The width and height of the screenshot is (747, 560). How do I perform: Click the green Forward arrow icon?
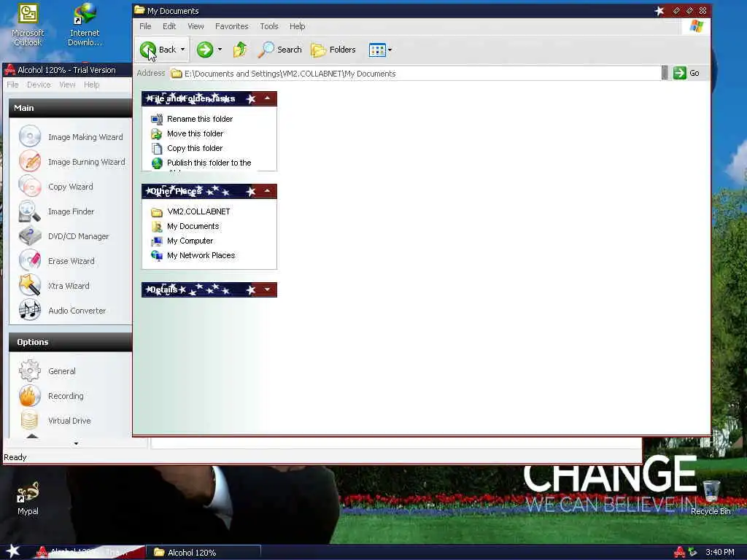(205, 50)
